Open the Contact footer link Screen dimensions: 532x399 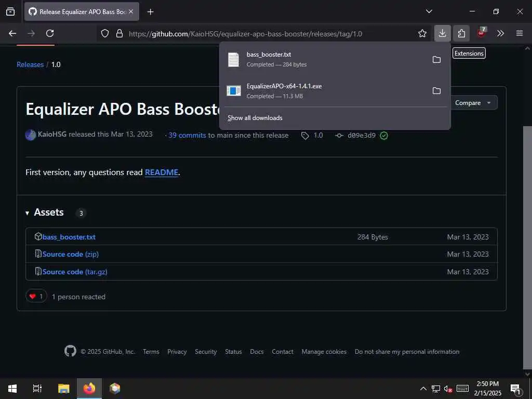[x=282, y=352]
